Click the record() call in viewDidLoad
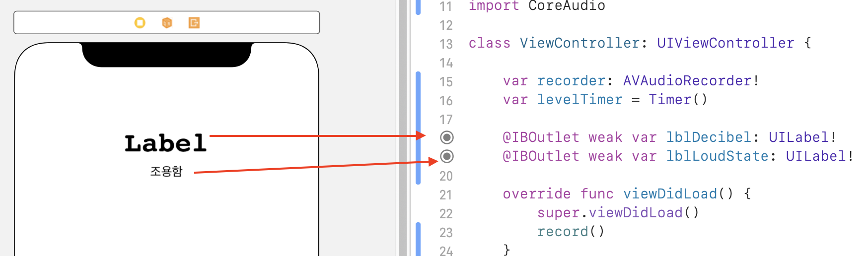 pyautogui.click(x=571, y=232)
